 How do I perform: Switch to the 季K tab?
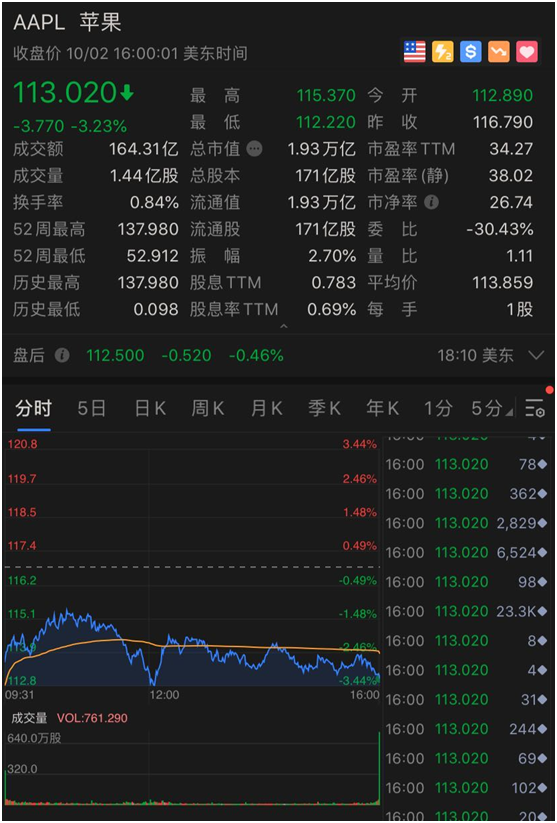pos(324,408)
